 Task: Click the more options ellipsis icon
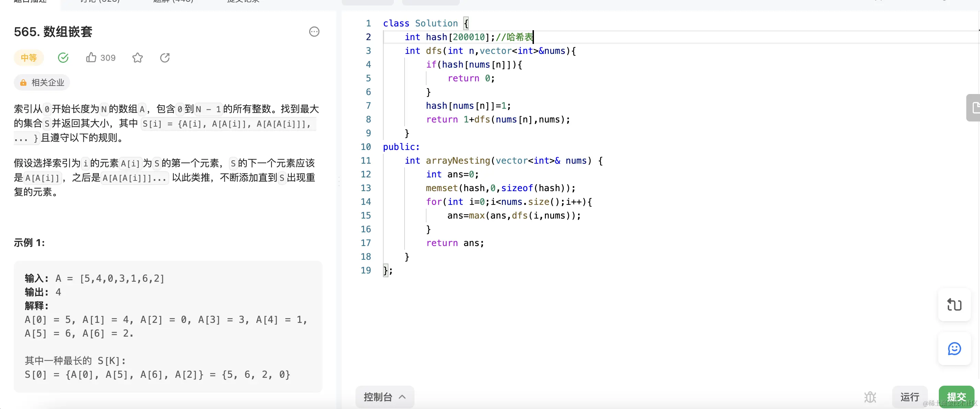[314, 32]
